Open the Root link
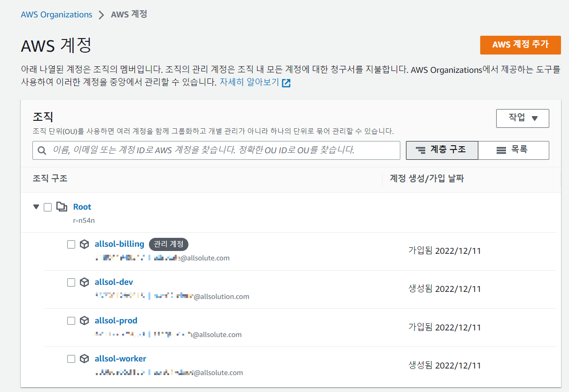The width and height of the screenshot is (569, 392). (x=82, y=207)
